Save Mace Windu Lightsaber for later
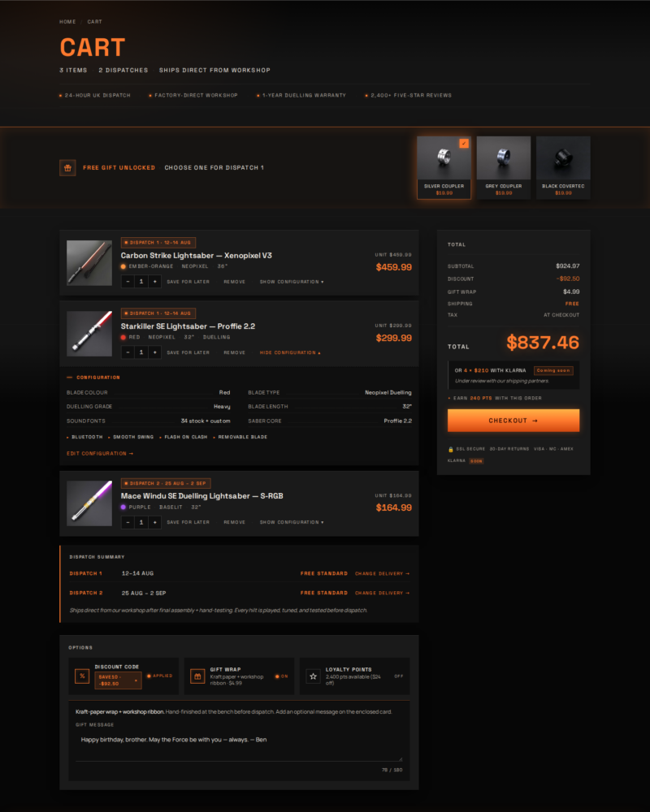Screen dimensions: 650x812 coord(188,522)
